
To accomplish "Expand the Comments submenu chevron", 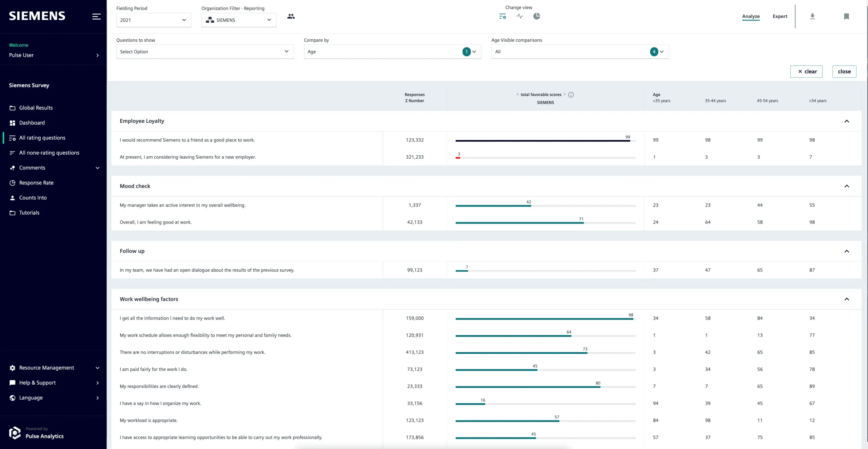I will (x=98, y=168).
